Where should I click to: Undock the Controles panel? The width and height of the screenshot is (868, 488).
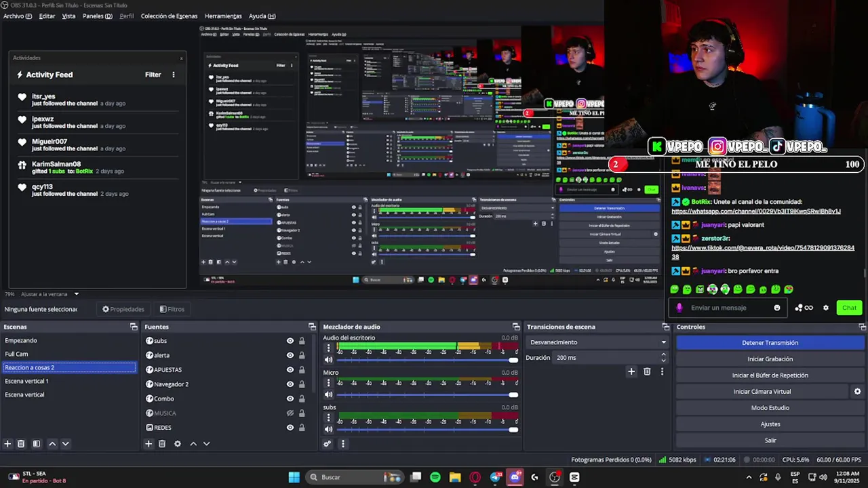[861, 327]
